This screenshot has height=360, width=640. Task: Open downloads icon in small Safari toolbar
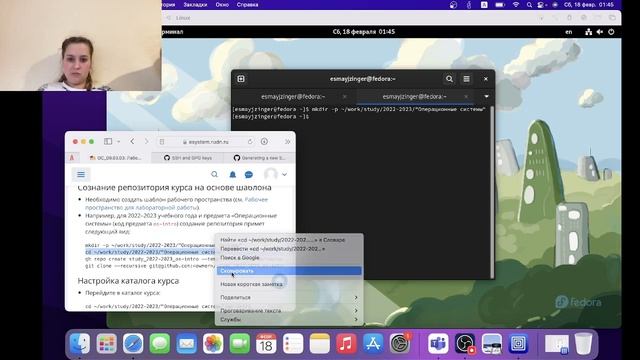[x=264, y=142]
